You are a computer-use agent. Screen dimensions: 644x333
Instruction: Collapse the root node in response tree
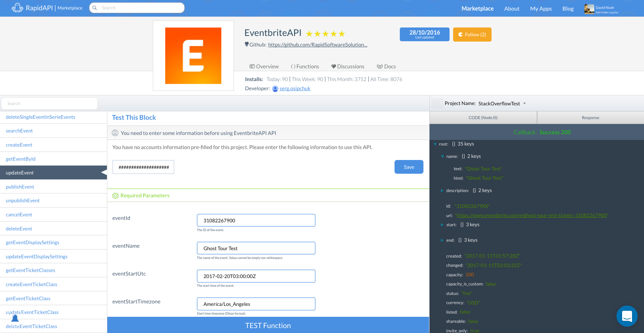pyautogui.click(x=435, y=144)
